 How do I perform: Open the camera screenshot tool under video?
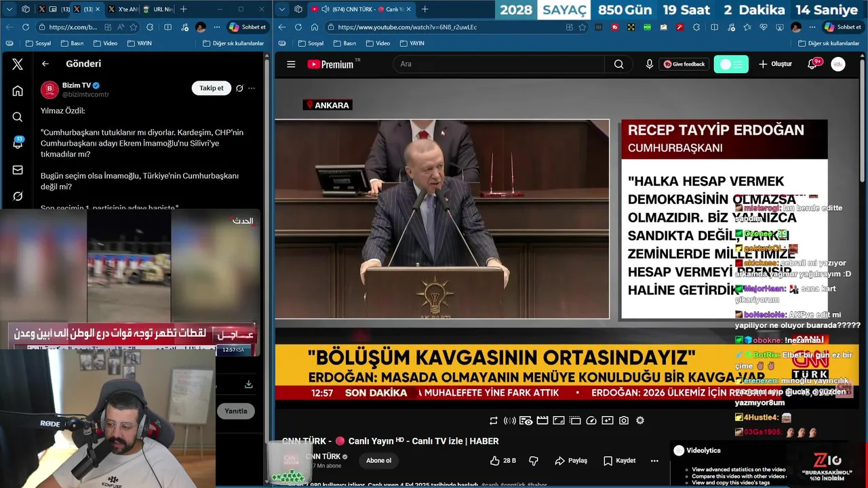624,421
